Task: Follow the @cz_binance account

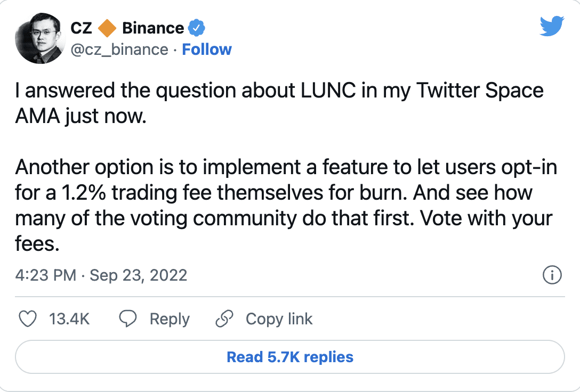Action: pyautogui.click(x=207, y=50)
